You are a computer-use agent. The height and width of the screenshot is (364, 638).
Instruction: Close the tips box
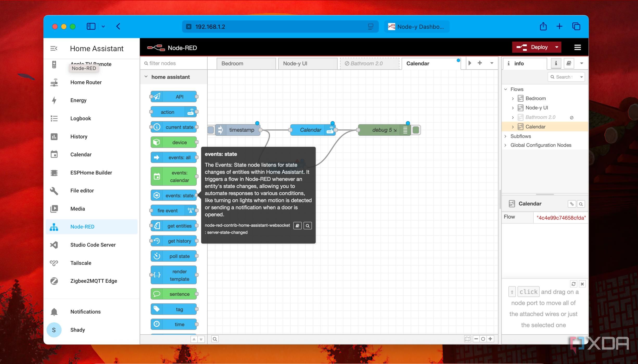point(582,284)
